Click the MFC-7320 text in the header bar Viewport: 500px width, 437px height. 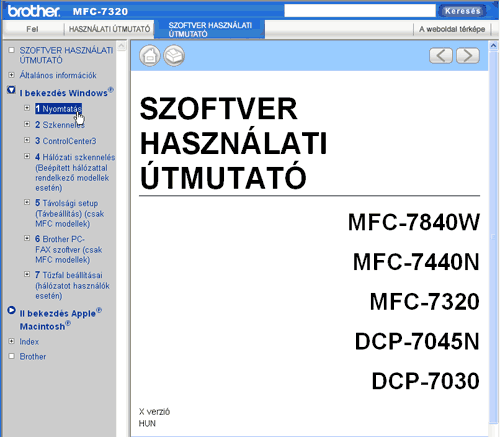tap(100, 11)
